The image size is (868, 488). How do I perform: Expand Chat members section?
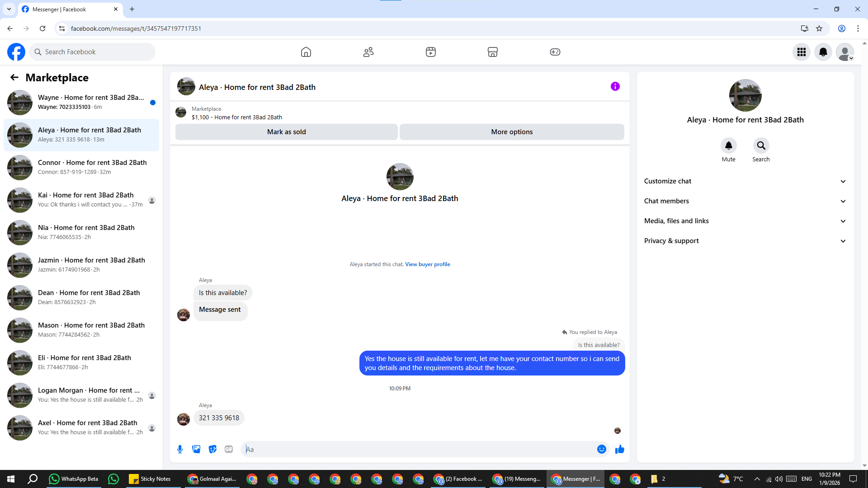[x=745, y=201]
